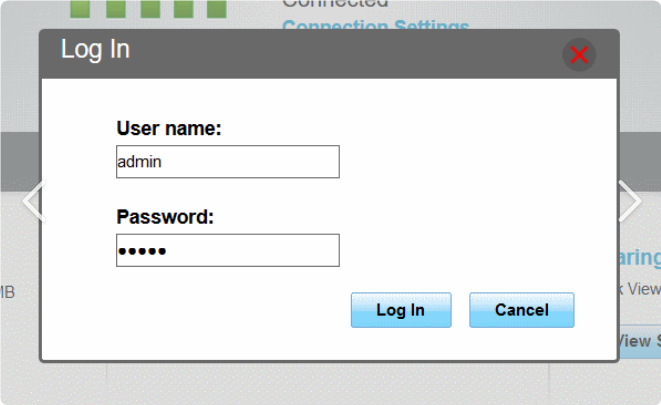Open the partially hidden Sharing heading link
661x405 pixels.
point(640,258)
